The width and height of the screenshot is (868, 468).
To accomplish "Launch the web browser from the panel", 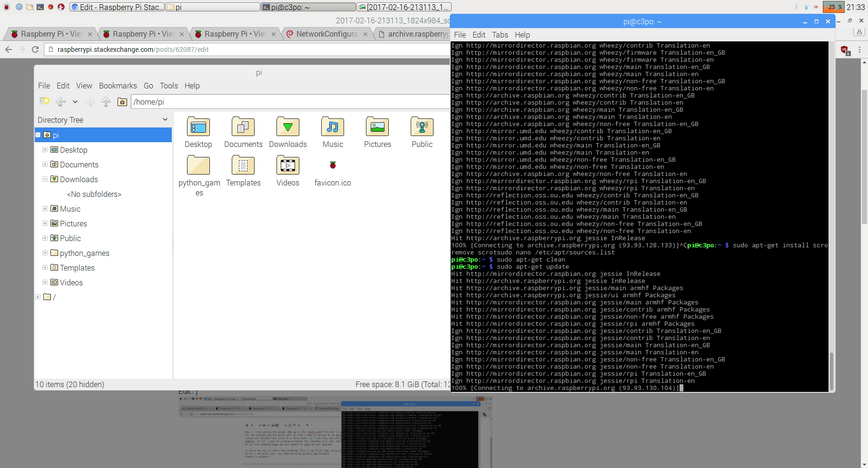I will tap(19, 7).
